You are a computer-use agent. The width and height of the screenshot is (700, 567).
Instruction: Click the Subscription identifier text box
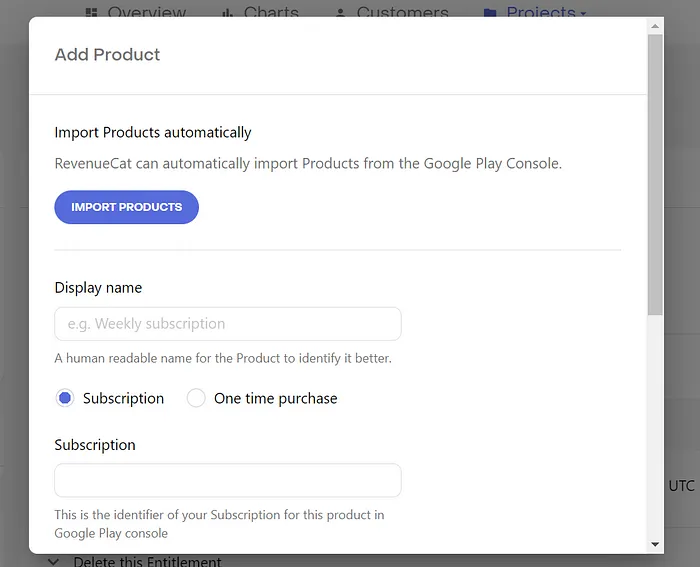pyautogui.click(x=228, y=480)
